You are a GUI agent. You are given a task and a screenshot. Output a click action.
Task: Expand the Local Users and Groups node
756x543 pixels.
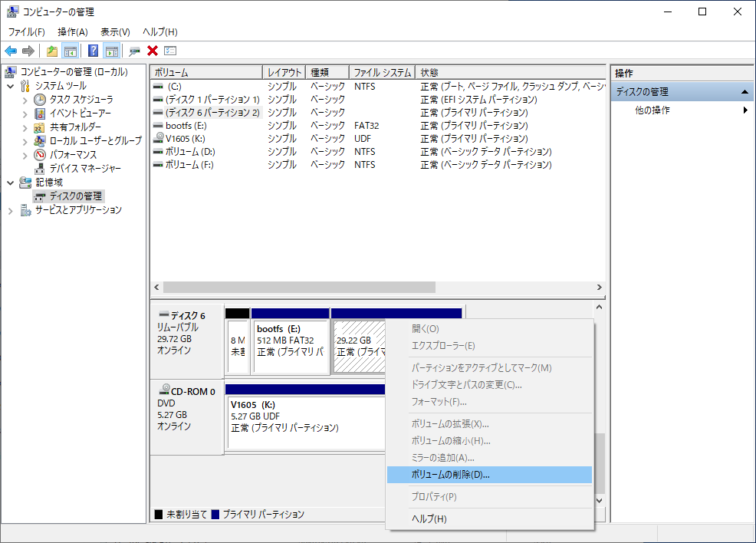[25, 141]
